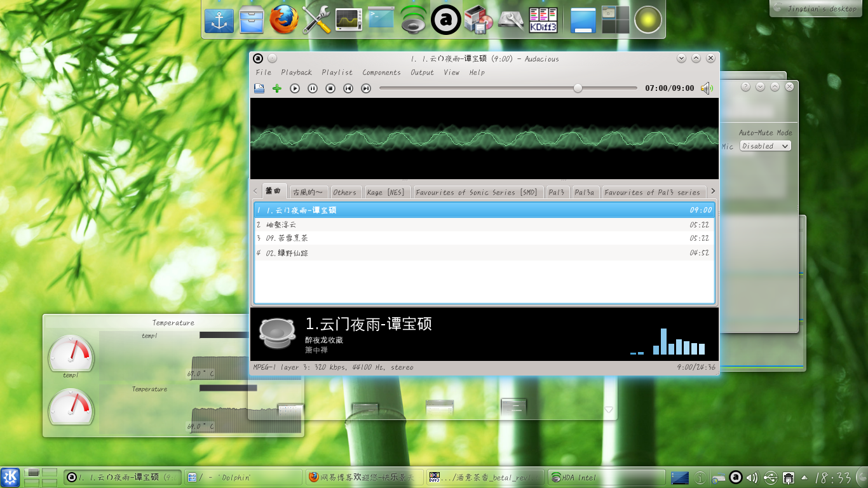Select the track 09.苦雪烹茶

484,238
